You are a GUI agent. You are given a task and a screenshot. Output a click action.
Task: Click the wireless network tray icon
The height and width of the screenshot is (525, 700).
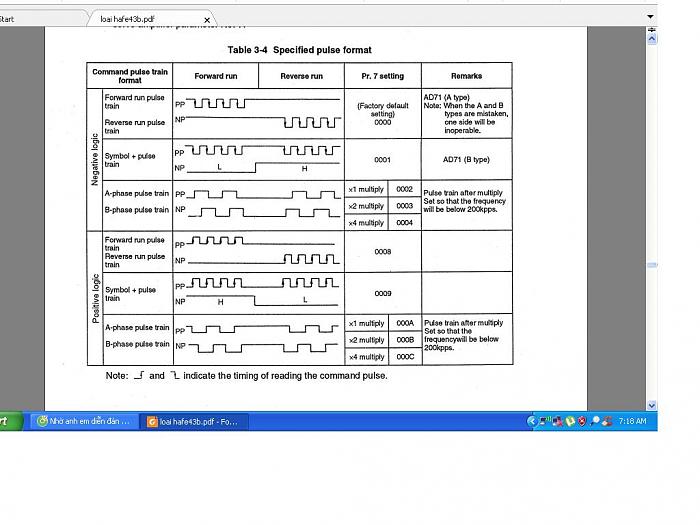pyautogui.click(x=545, y=421)
